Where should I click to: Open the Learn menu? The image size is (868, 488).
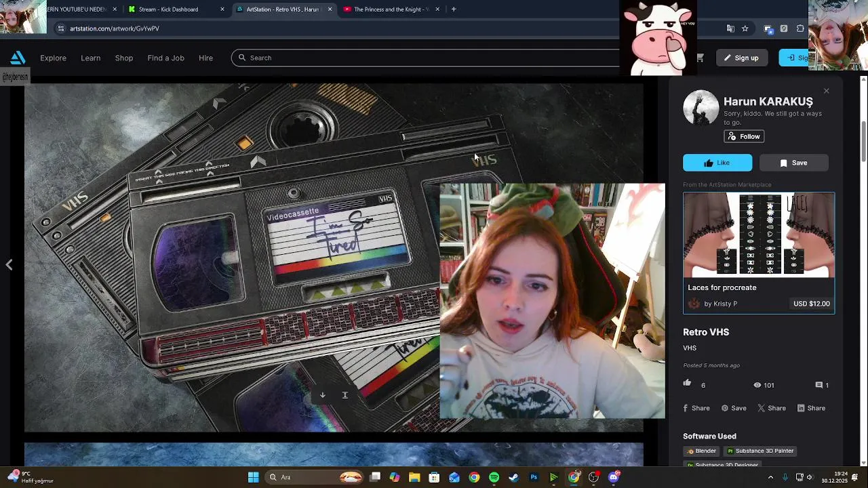[x=90, y=58]
